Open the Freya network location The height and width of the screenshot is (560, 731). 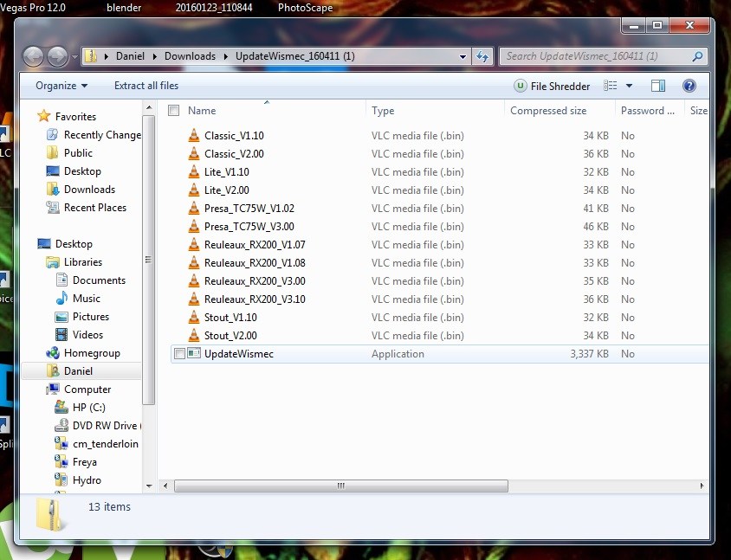(x=75, y=461)
